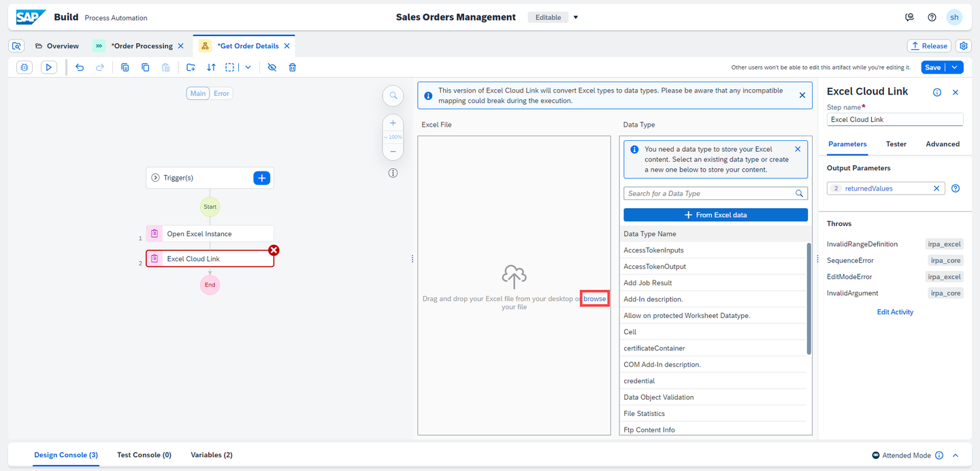Select the File Statistics data type
The height and width of the screenshot is (471, 980).
[715, 413]
